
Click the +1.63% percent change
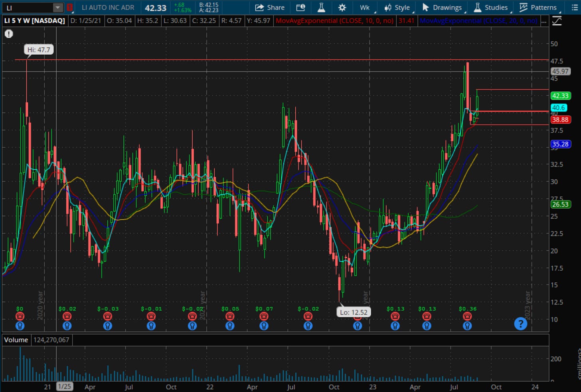pos(183,10)
